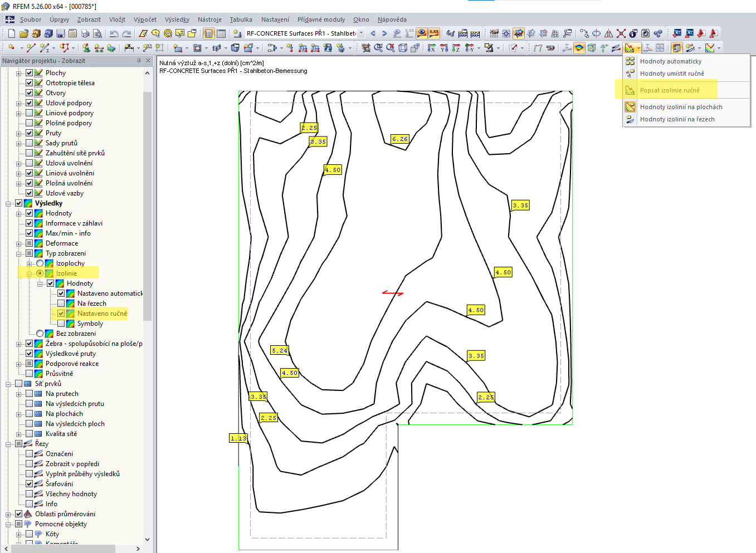Click the zoom window magnifier icon
Screen dimensions: 756x553
tap(378, 48)
